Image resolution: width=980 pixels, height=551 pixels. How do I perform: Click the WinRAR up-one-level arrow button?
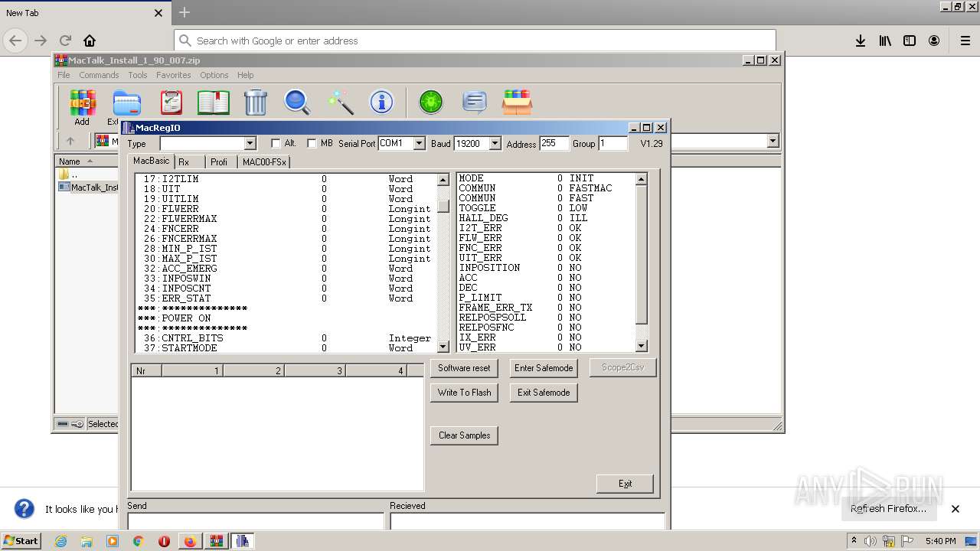tap(70, 141)
